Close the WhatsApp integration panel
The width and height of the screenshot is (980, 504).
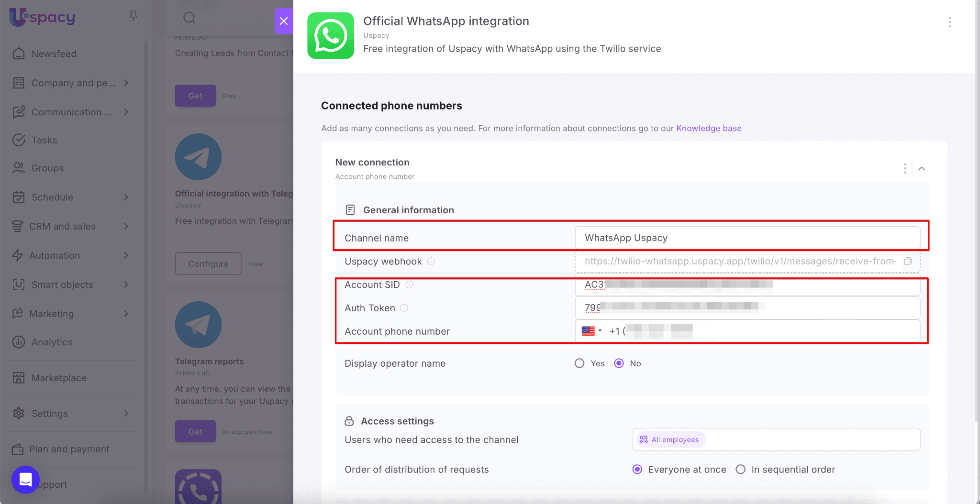pos(284,21)
